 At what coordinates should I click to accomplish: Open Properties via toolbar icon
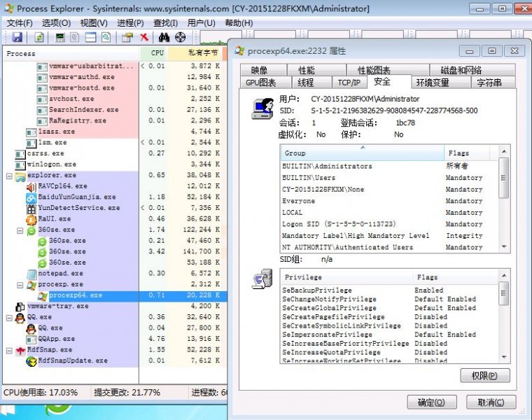(x=127, y=37)
